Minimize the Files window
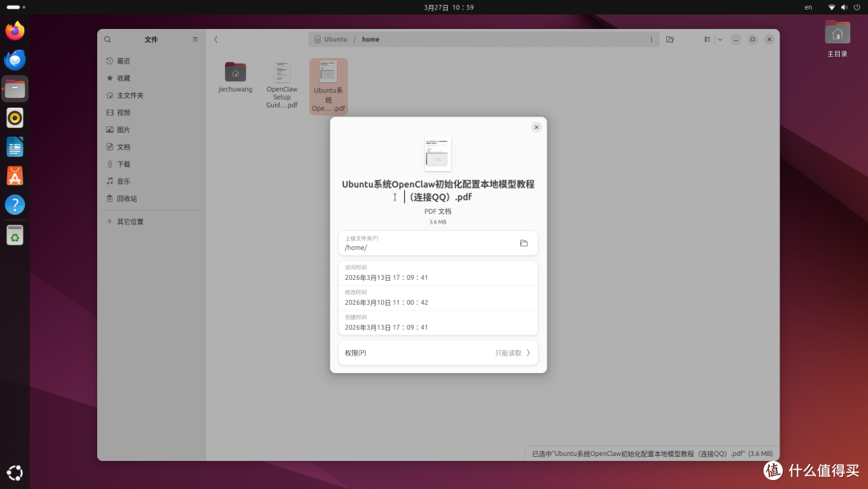 click(x=735, y=39)
